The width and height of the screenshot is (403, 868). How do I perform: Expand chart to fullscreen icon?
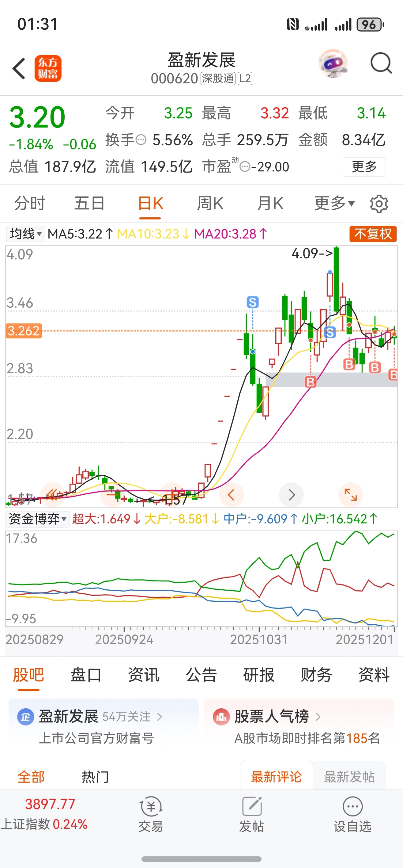(350, 495)
